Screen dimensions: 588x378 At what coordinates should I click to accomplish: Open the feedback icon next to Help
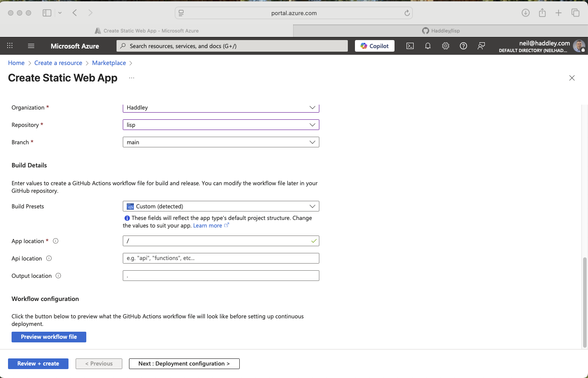[481, 46]
